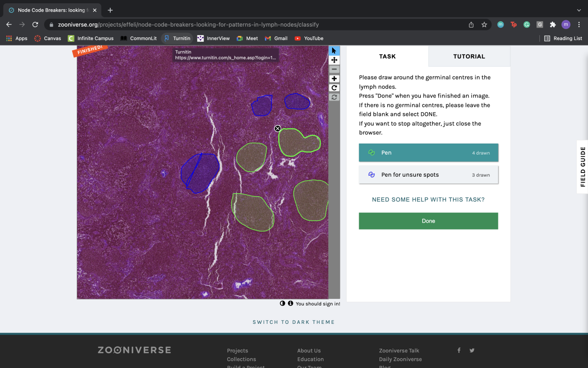
Task: Open footer About Us link
Action: tap(309, 351)
